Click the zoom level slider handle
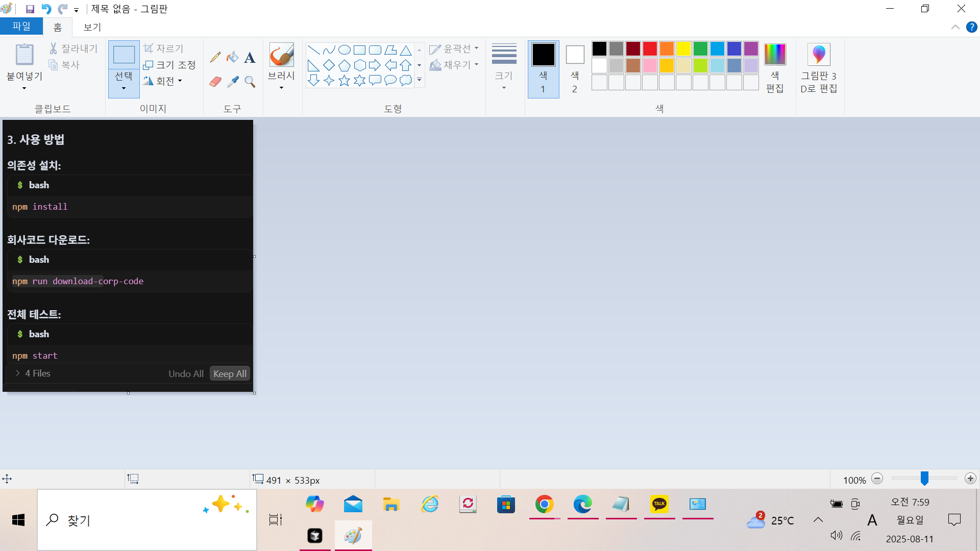The width and height of the screenshot is (980, 551). tap(924, 479)
